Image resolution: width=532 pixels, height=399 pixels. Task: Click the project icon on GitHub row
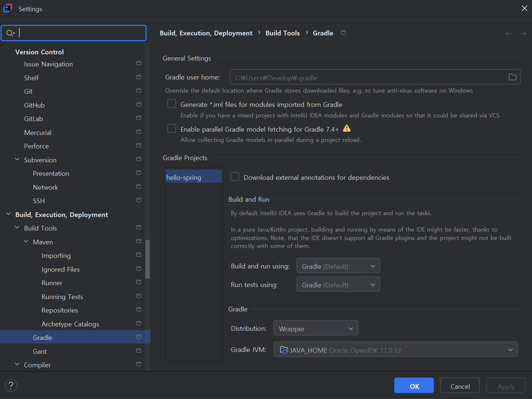point(139,104)
